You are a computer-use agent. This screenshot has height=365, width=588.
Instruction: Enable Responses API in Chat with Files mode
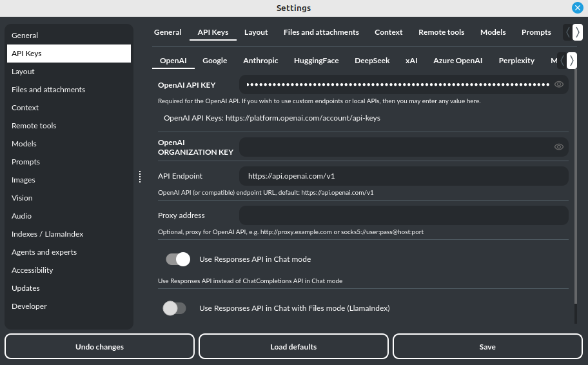click(175, 308)
